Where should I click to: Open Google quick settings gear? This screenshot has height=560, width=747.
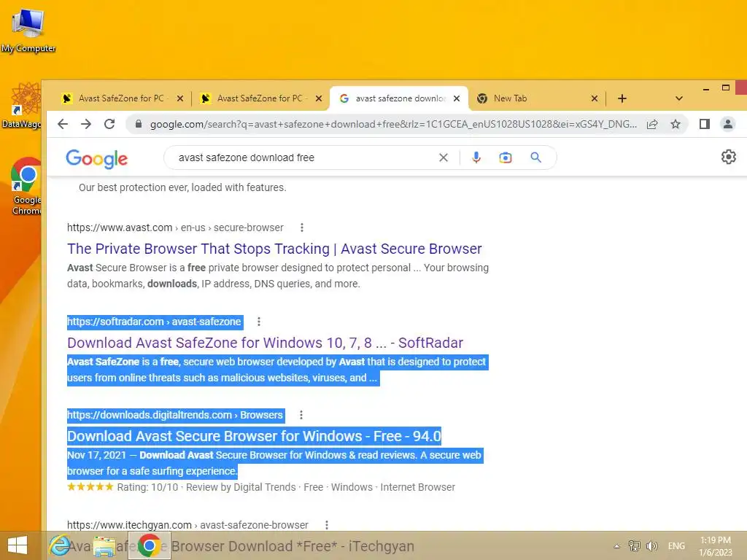coord(729,157)
